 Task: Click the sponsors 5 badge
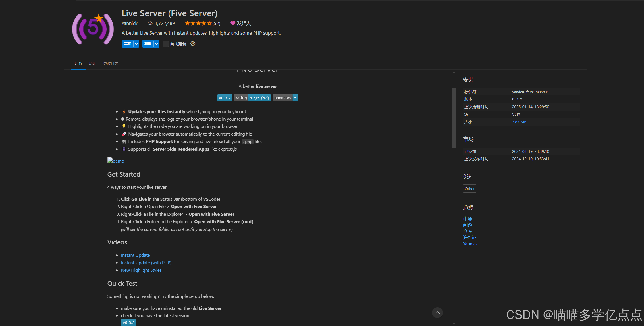[x=285, y=98]
